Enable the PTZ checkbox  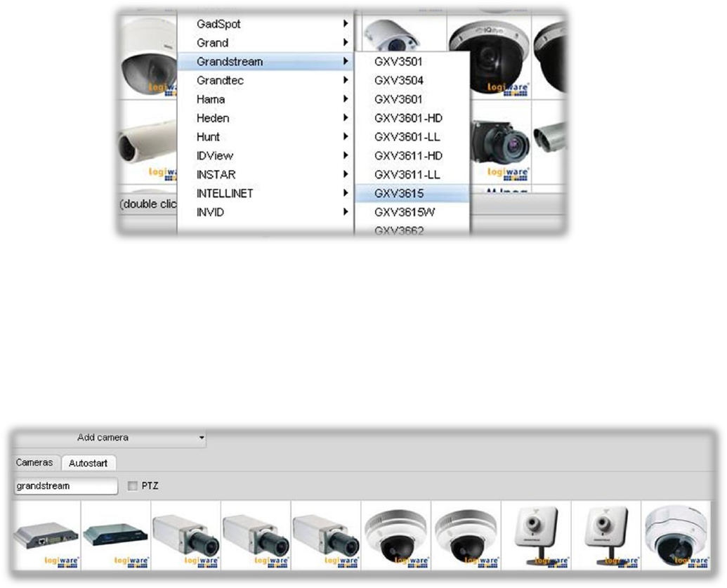pos(132,486)
